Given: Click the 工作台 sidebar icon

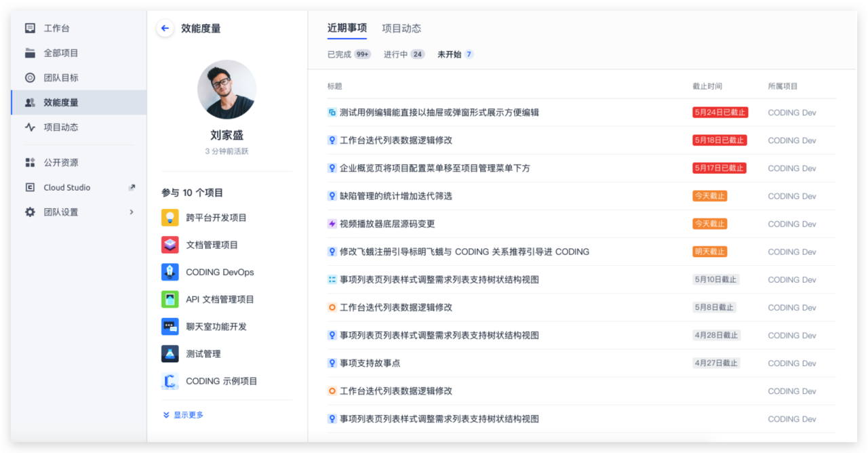Looking at the screenshot, I should 30,28.
